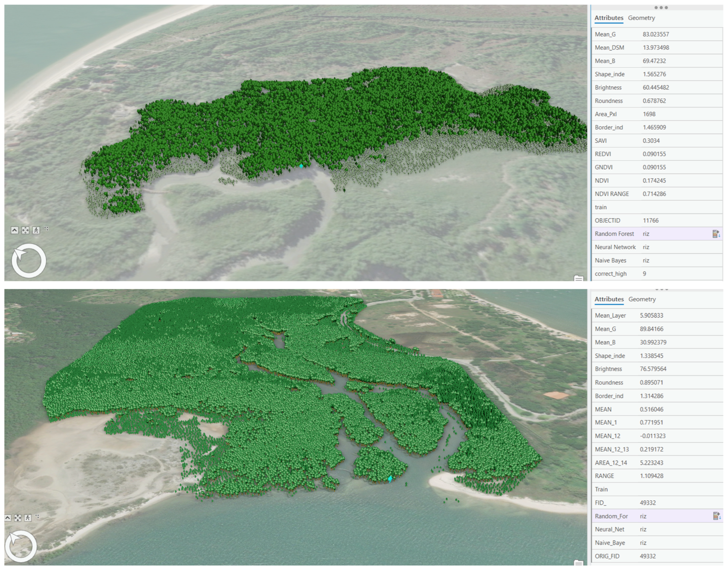Open the navigator options dots in the upper map
728x570 pixels.
tap(46, 229)
